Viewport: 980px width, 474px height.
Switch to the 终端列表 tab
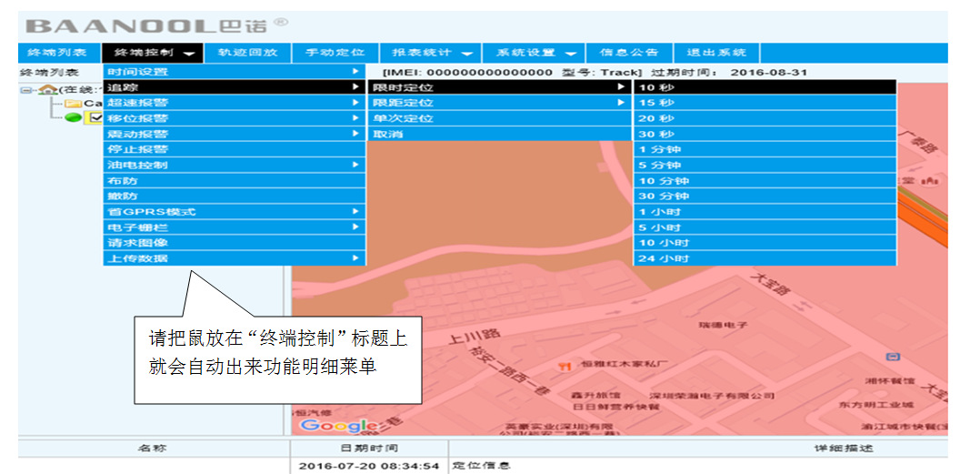click(x=61, y=53)
